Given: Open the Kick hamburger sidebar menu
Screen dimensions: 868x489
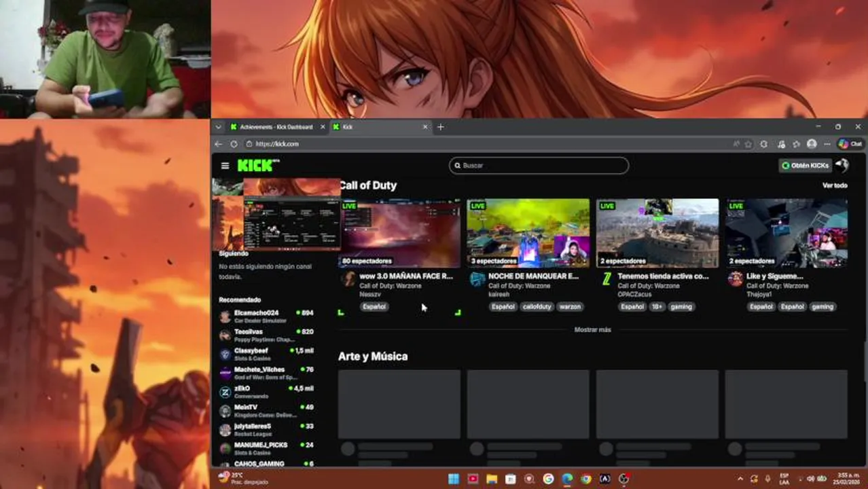Looking at the screenshot, I should (x=225, y=165).
